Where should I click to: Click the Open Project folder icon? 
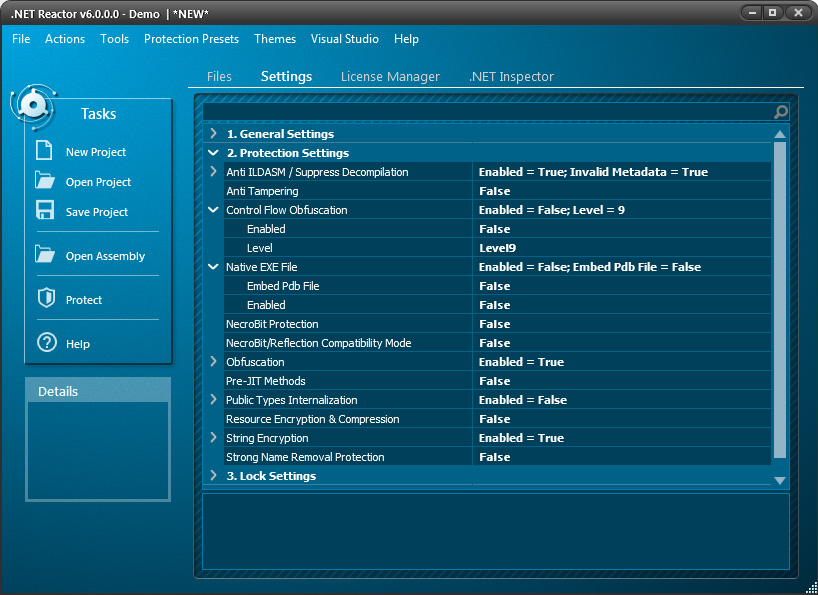click(x=44, y=181)
